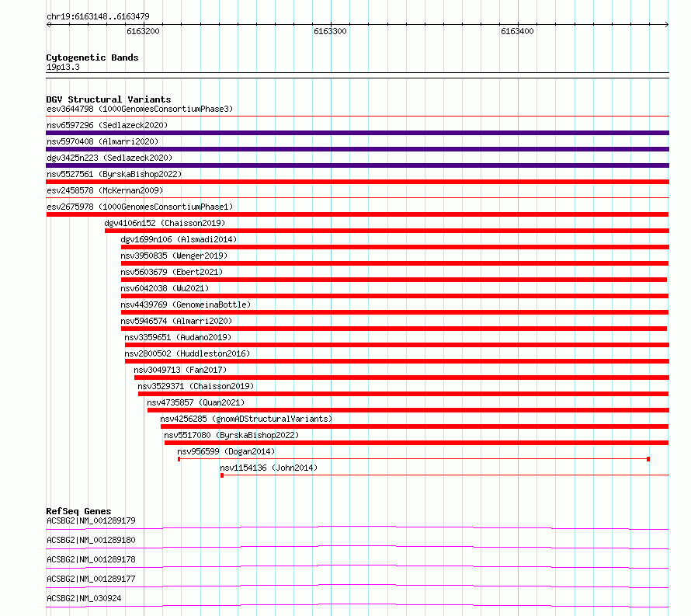Click ruler position label 6163400

(x=517, y=31)
